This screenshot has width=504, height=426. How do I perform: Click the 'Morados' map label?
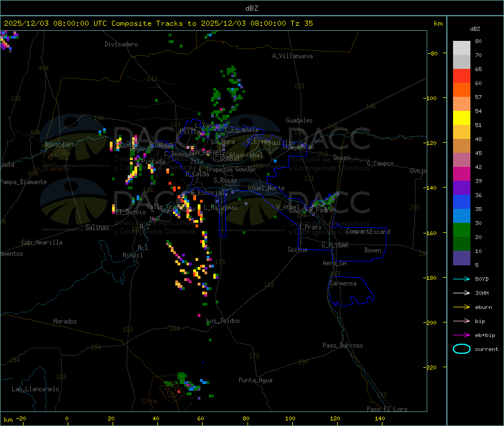(65, 321)
